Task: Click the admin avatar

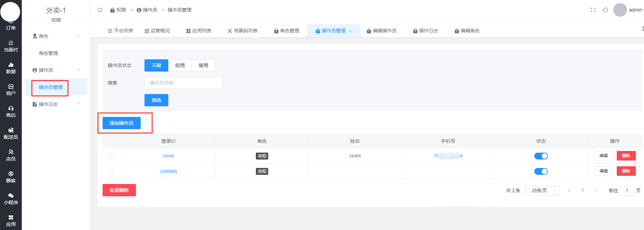Action: pyautogui.click(x=620, y=10)
